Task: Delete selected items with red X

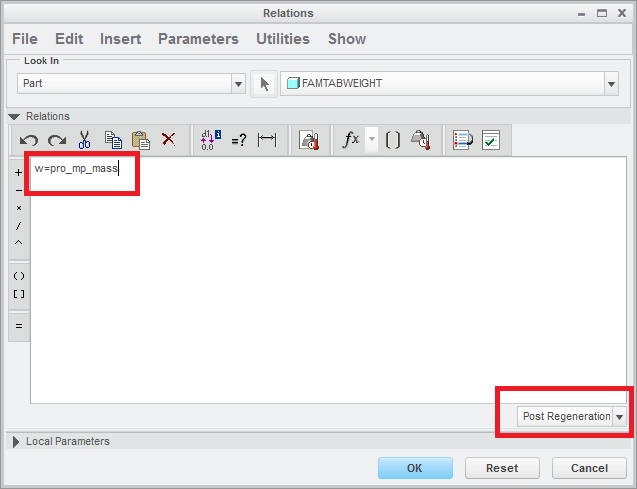Action: click(x=169, y=139)
